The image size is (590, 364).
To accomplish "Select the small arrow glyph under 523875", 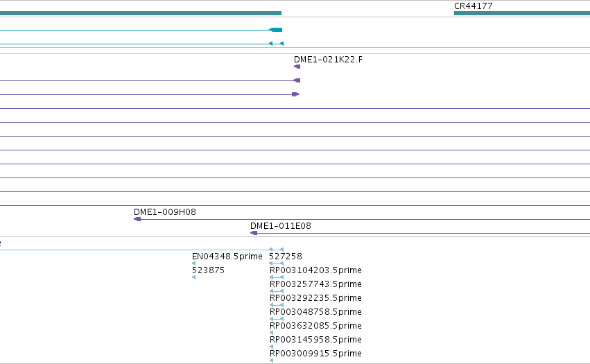I will click(194, 277).
